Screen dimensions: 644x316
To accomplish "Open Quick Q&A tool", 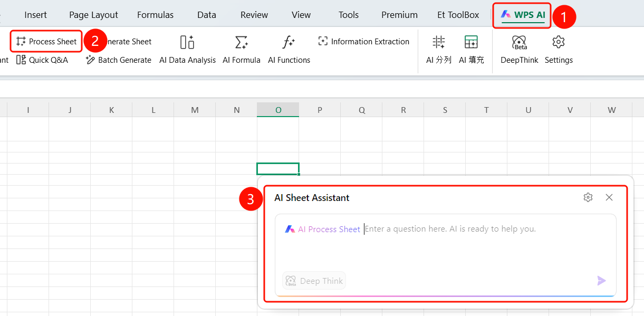I will coord(42,60).
